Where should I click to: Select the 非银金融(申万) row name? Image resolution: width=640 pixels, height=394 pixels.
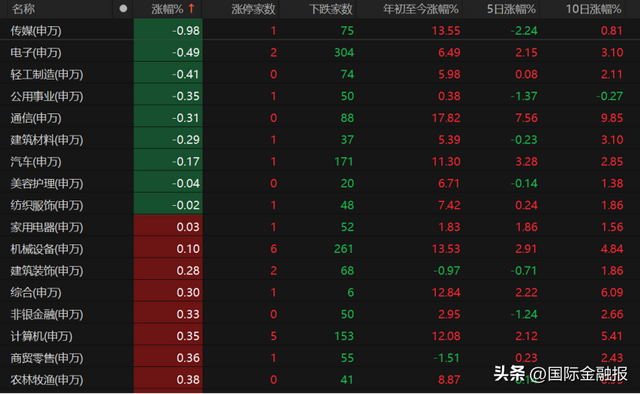(x=47, y=314)
